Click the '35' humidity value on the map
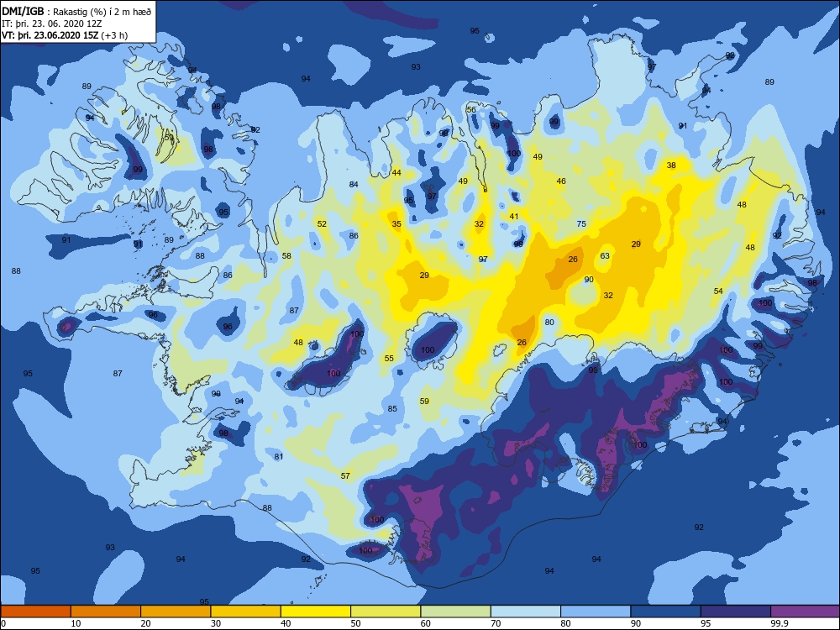The width and height of the screenshot is (840, 630). [396, 224]
